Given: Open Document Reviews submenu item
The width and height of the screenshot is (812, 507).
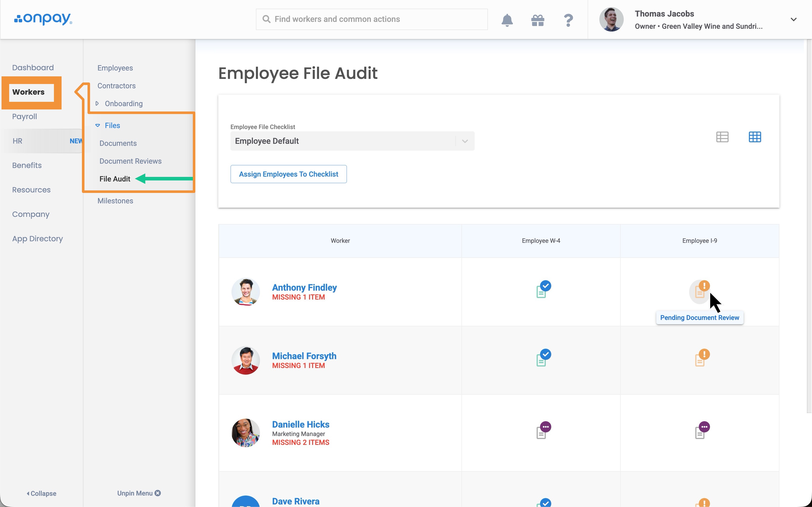Looking at the screenshot, I should pos(130,161).
